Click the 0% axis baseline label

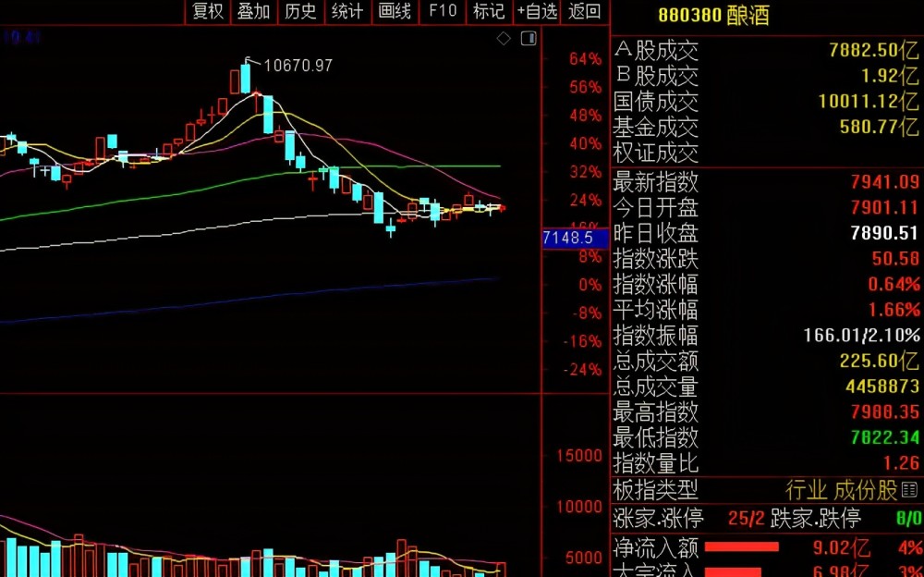pyautogui.click(x=590, y=285)
